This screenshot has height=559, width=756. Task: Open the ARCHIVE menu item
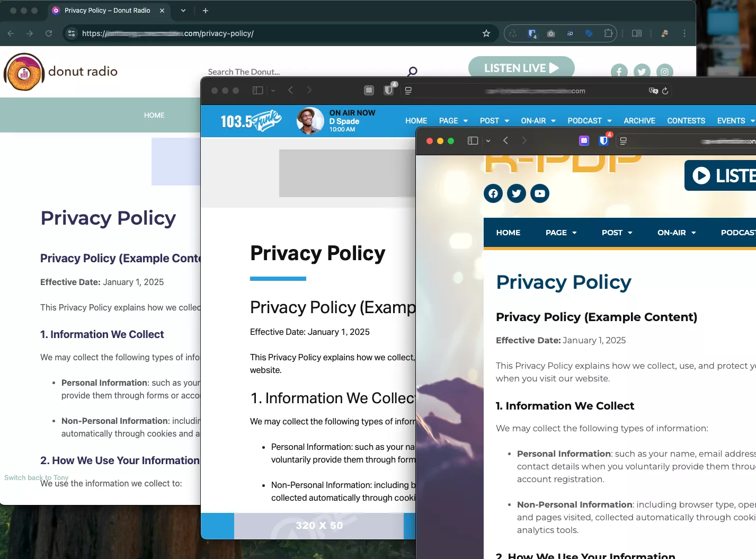click(x=639, y=120)
